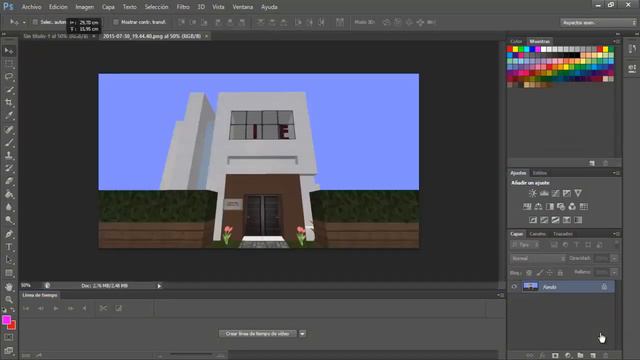
Task: Select the Path Selection arrow tool
Action: [9, 260]
